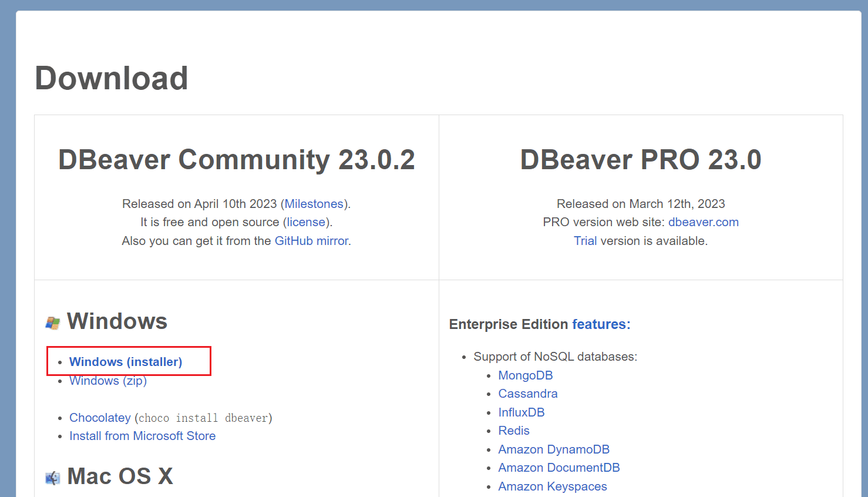Download the Windows (zip) link

[x=108, y=381]
